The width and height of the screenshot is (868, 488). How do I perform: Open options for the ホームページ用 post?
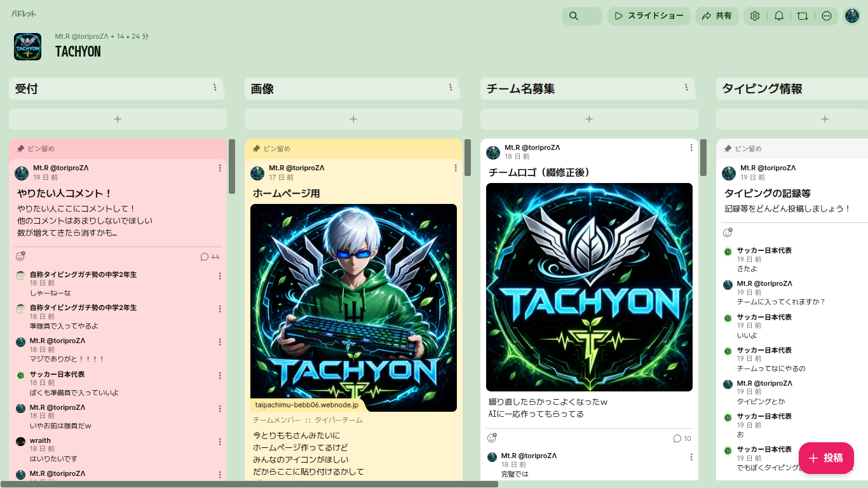(x=456, y=168)
